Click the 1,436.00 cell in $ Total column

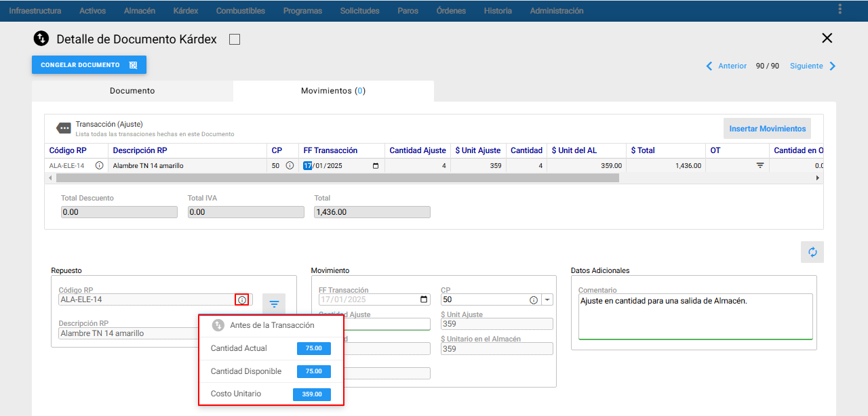pos(666,165)
